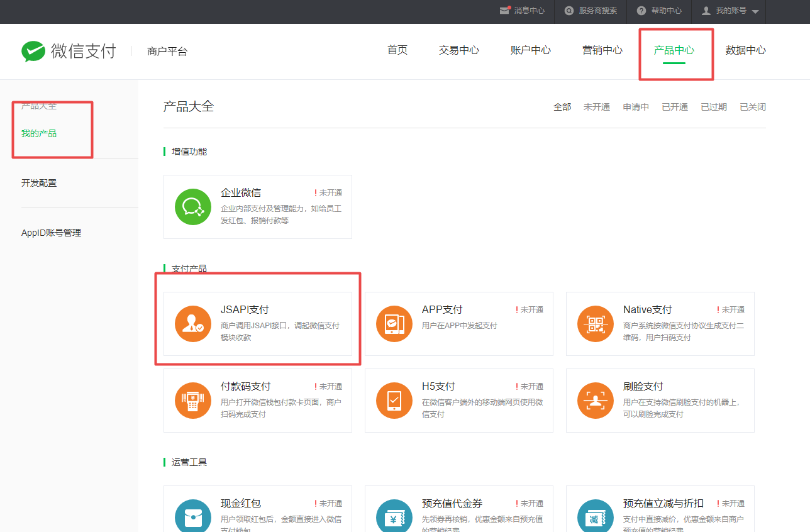Open the Native支付 product title

click(648, 309)
